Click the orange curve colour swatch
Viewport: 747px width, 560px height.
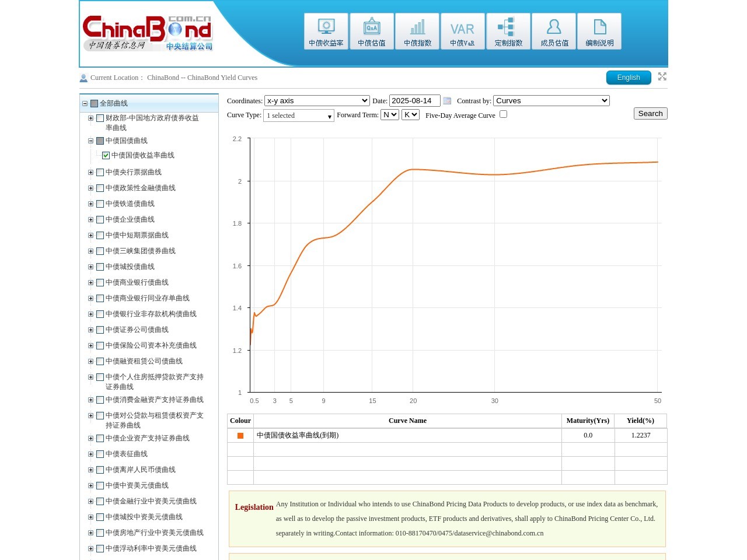pos(240,436)
